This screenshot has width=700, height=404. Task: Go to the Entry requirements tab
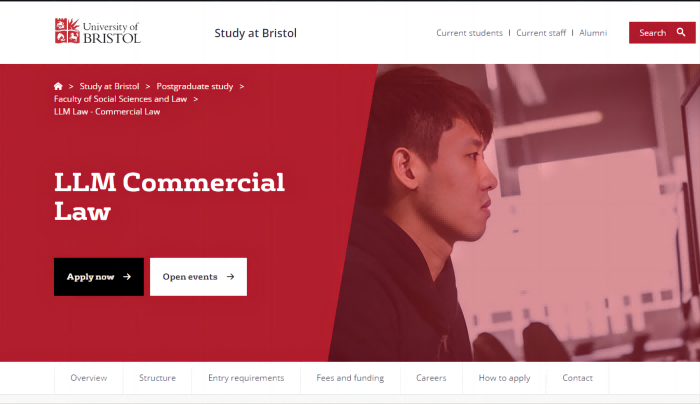pyautogui.click(x=246, y=378)
